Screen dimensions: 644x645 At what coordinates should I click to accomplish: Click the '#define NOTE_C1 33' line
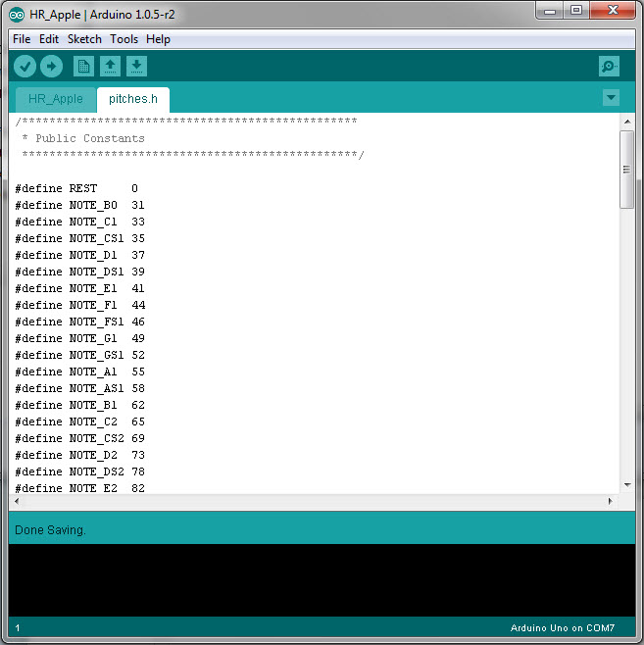79,222
